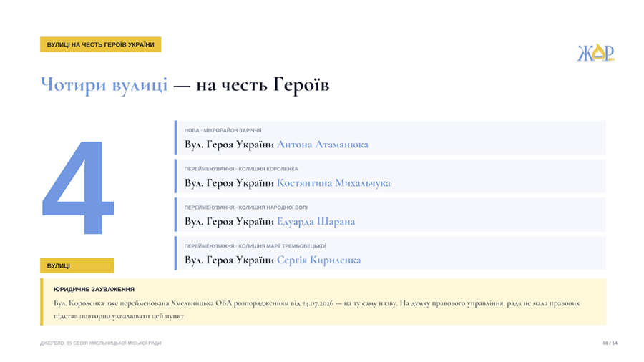This screenshot has width=644, height=362.
Task: Open the Антона Атаманюка street card
Action: coord(390,137)
